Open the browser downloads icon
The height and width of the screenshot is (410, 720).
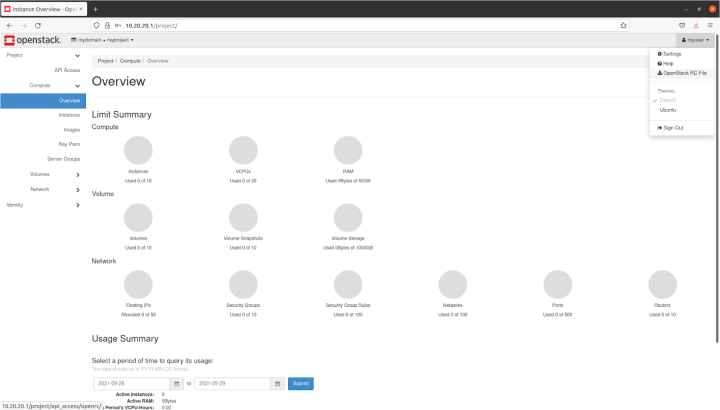click(x=696, y=26)
